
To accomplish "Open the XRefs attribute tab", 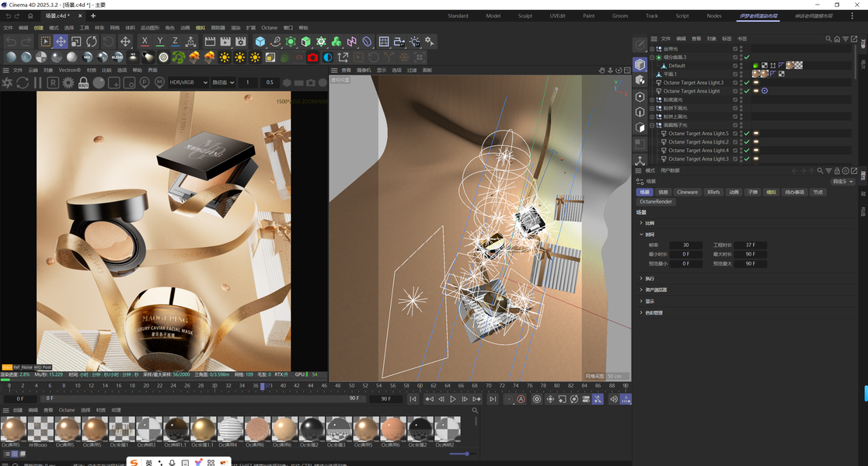I will [713, 192].
